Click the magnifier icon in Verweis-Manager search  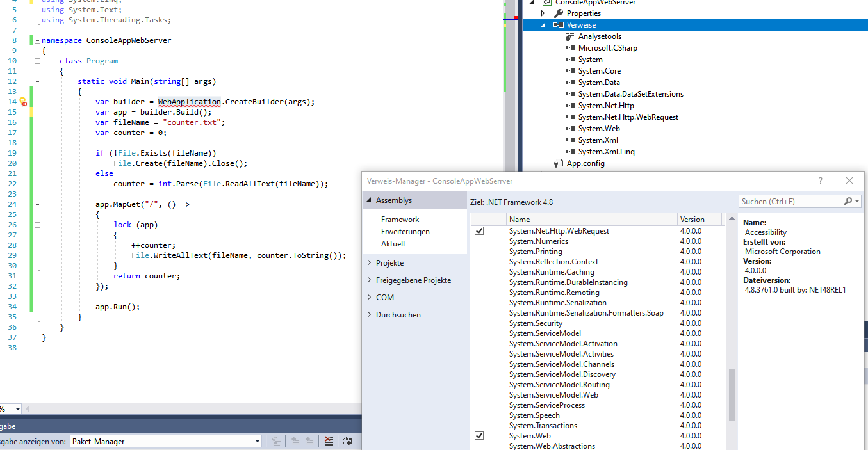(848, 201)
